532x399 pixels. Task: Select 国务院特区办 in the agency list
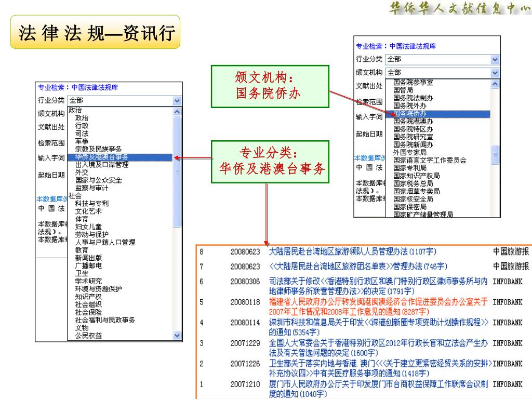coord(413,129)
